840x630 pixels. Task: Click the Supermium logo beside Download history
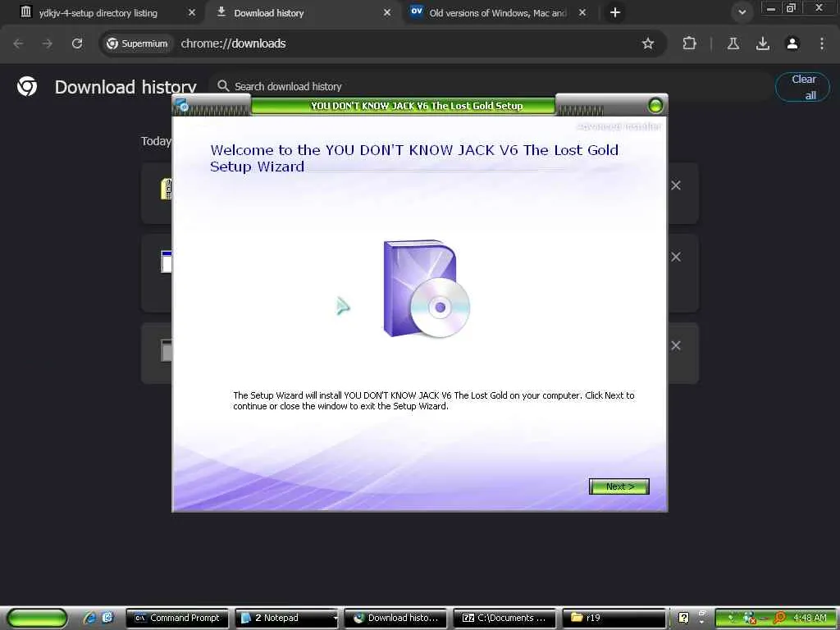pos(27,86)
